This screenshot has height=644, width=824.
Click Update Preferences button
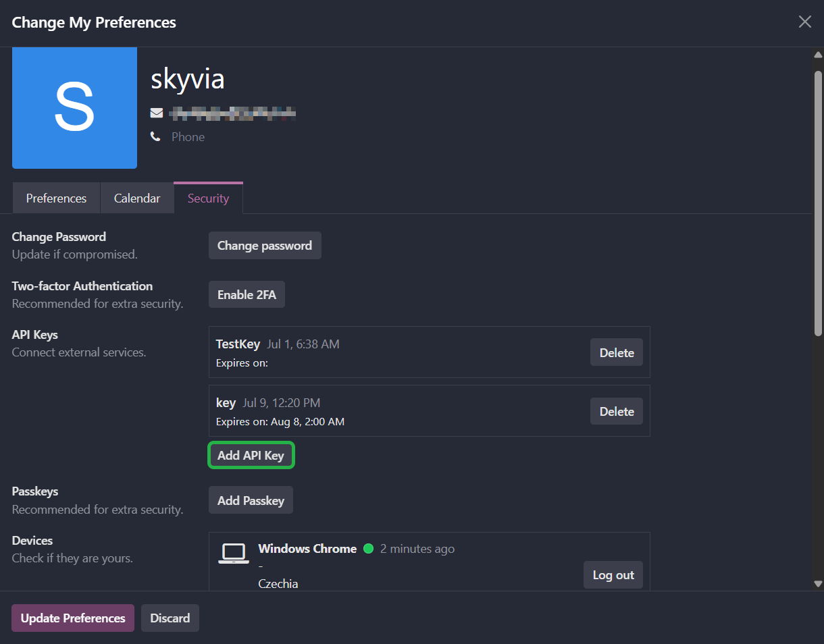73,618
